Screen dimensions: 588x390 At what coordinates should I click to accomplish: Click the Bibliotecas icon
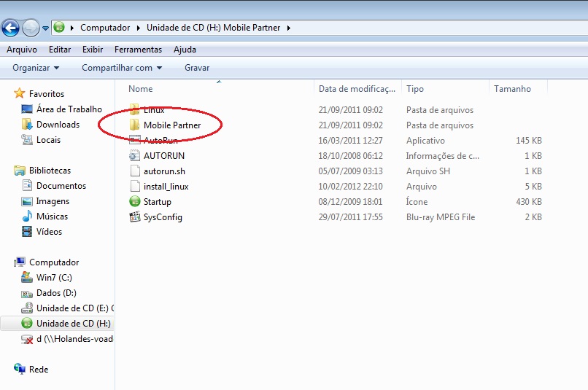19,171
